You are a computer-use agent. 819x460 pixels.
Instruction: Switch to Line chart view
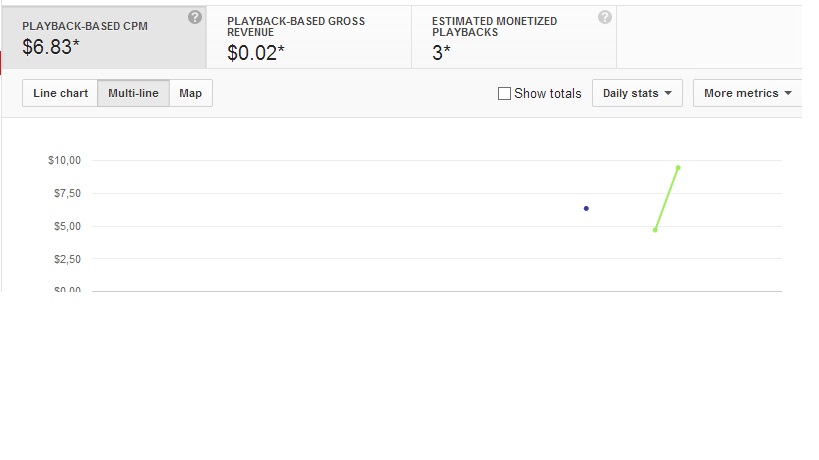(x=60, y=93)
